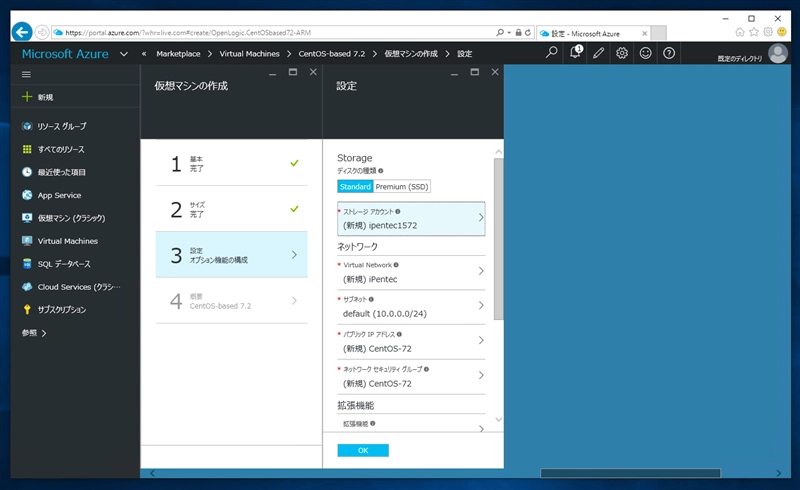800x490 pixels.
Task: Open 拡張機能 extensions setting row
Action: (411, 425)
